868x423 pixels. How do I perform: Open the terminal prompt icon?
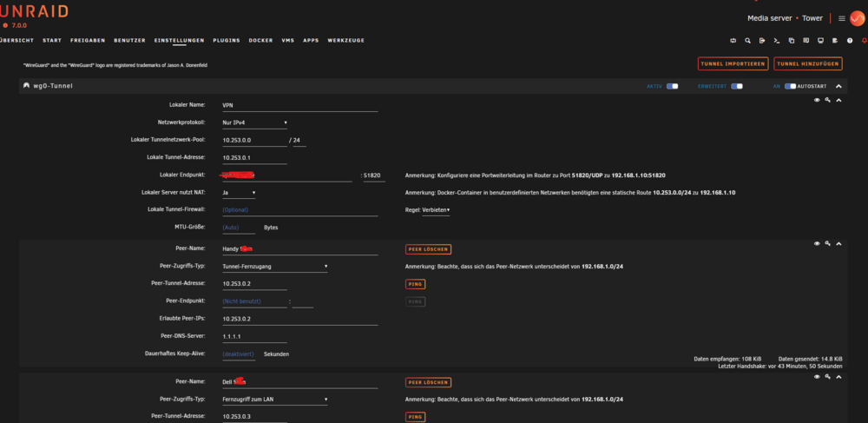[x=777, y=41]
